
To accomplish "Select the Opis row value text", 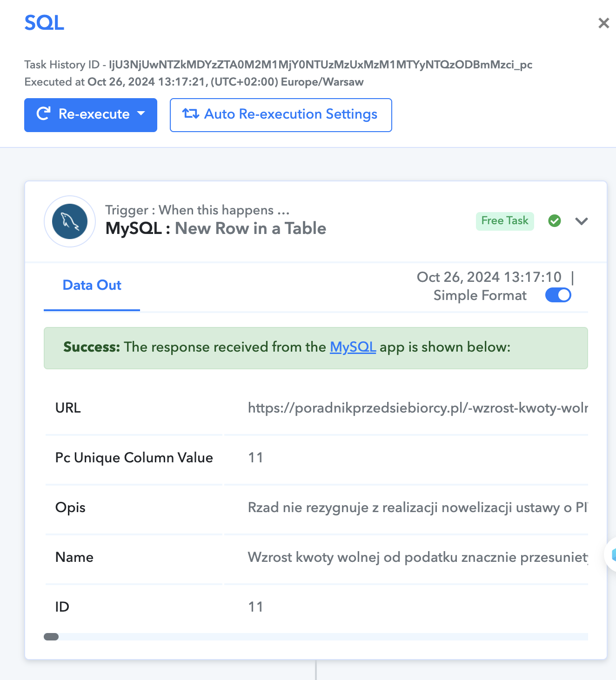I will click(417, 507).
